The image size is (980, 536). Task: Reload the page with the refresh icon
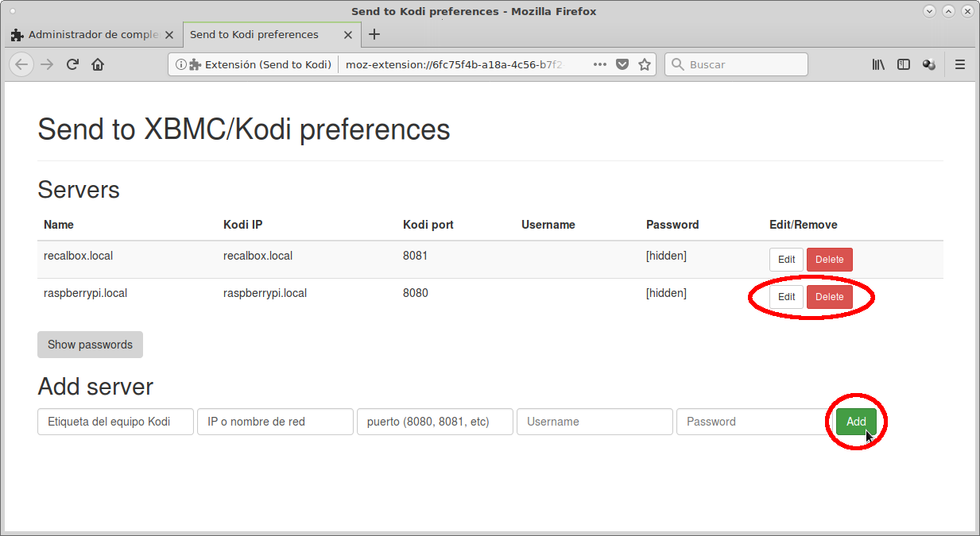click(72, 64)
